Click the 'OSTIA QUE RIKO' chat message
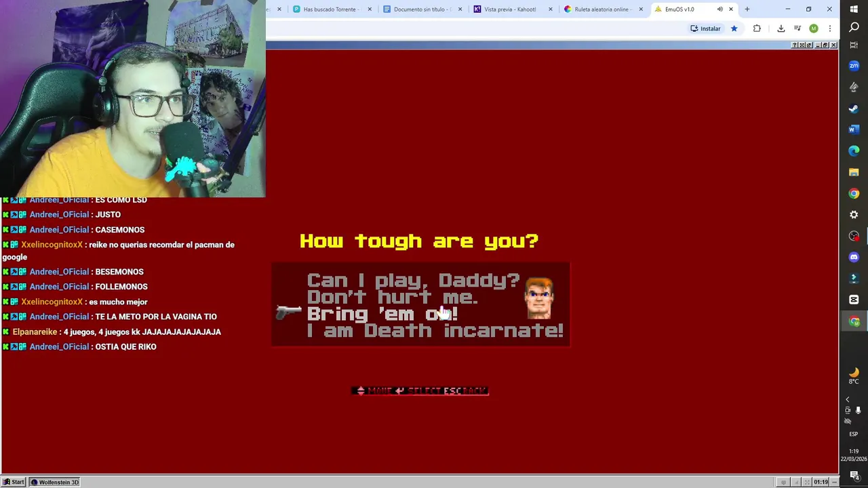Image resolution: width=868 pixels, height=488 pixels. 125,347
